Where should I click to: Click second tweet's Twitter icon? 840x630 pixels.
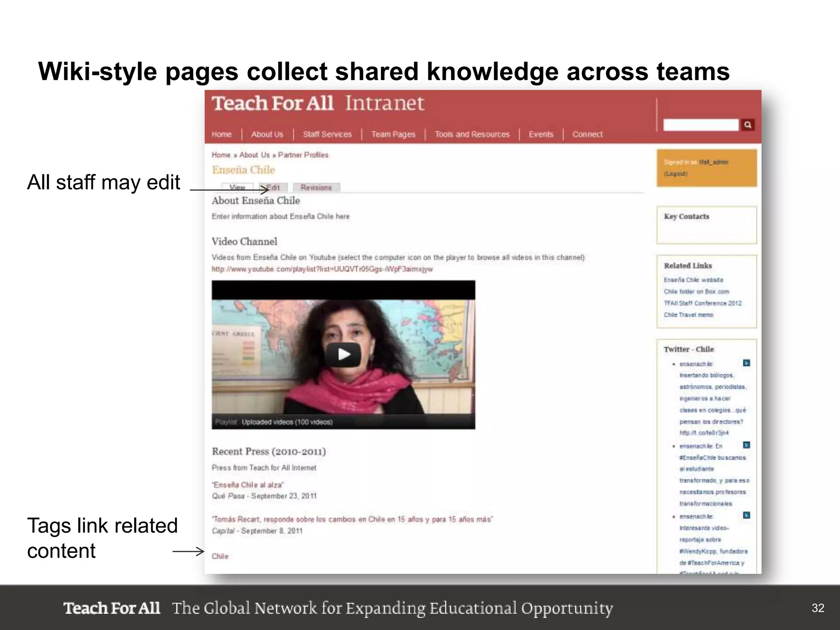click(x=746, y=445)
